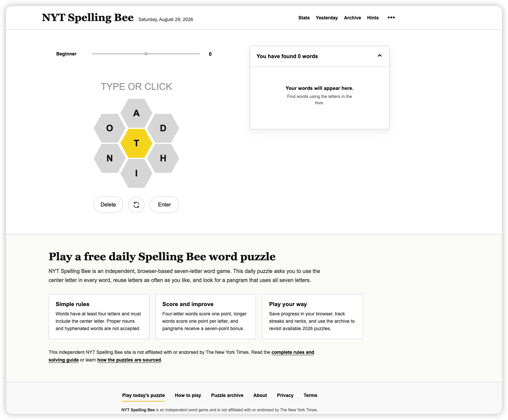
Task: Open the About footer link
Action: [260, 395]
